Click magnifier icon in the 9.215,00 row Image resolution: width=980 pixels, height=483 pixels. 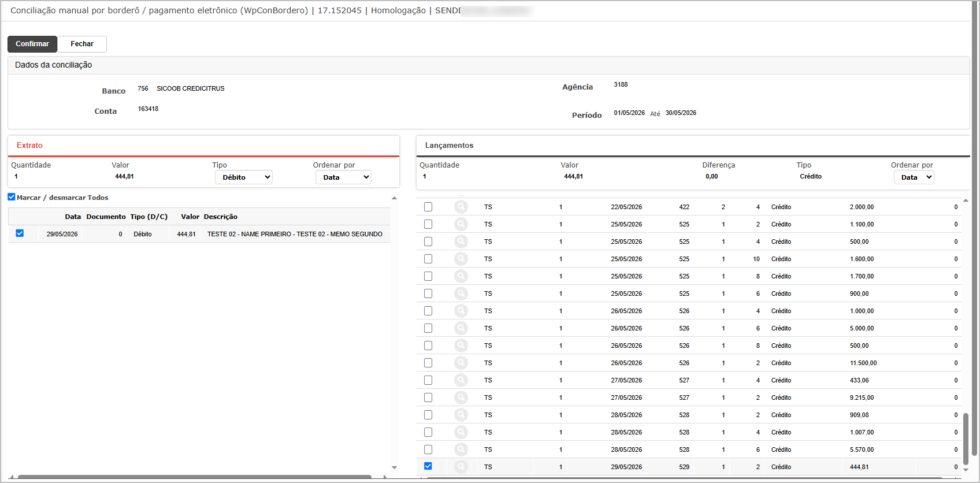461,397
